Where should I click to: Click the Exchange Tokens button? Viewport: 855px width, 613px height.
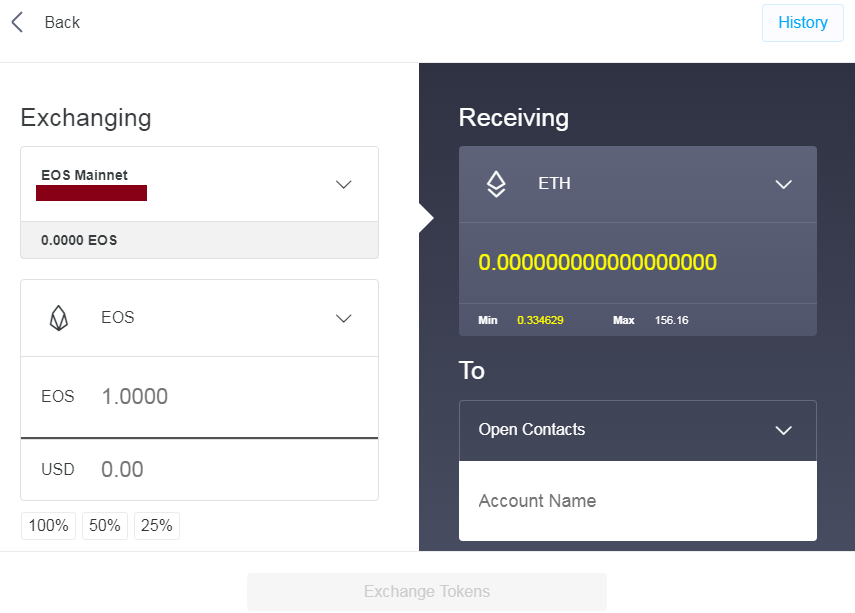(x=427, y=592)
